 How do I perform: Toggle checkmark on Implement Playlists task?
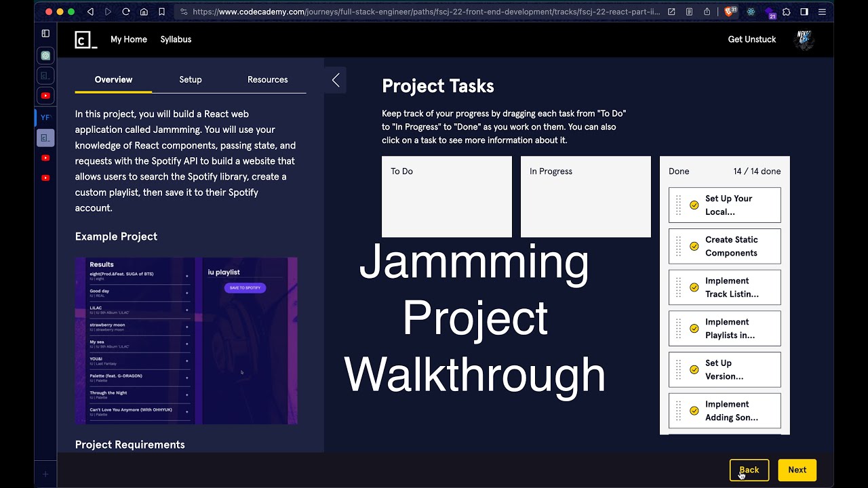[x=694, y=328]
